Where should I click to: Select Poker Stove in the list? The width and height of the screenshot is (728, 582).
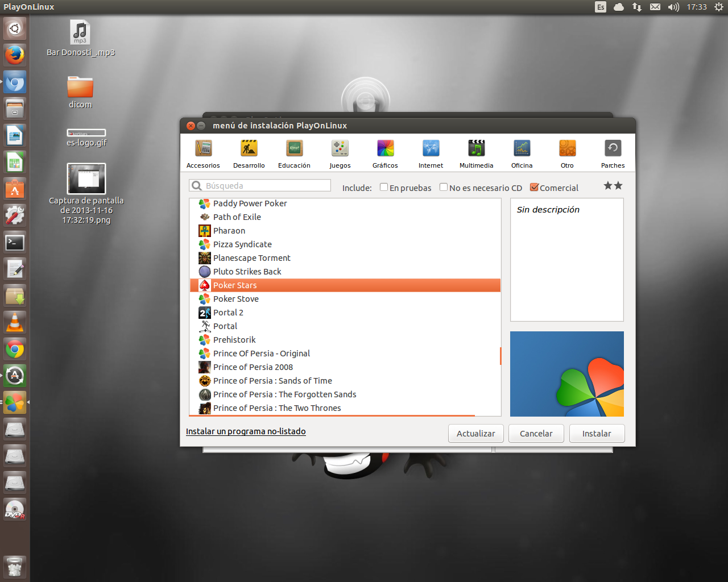[x=345, y=299]
